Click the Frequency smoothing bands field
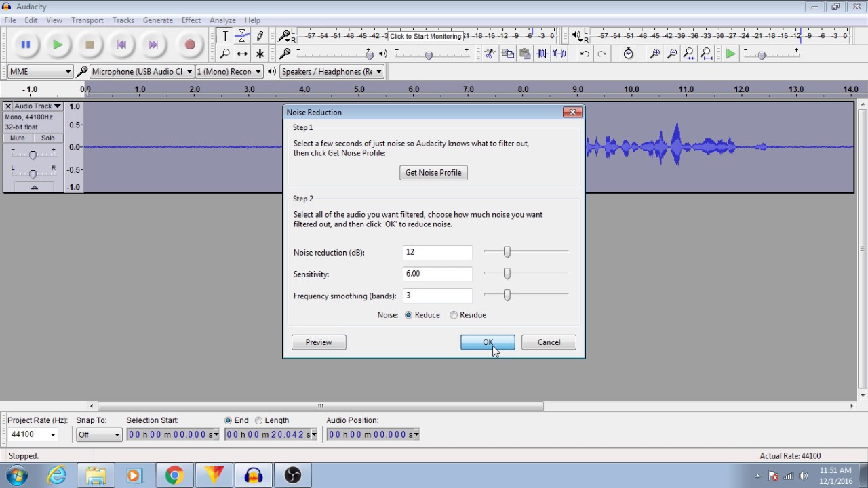The image size is (868, 488). (x=437, y=296)
